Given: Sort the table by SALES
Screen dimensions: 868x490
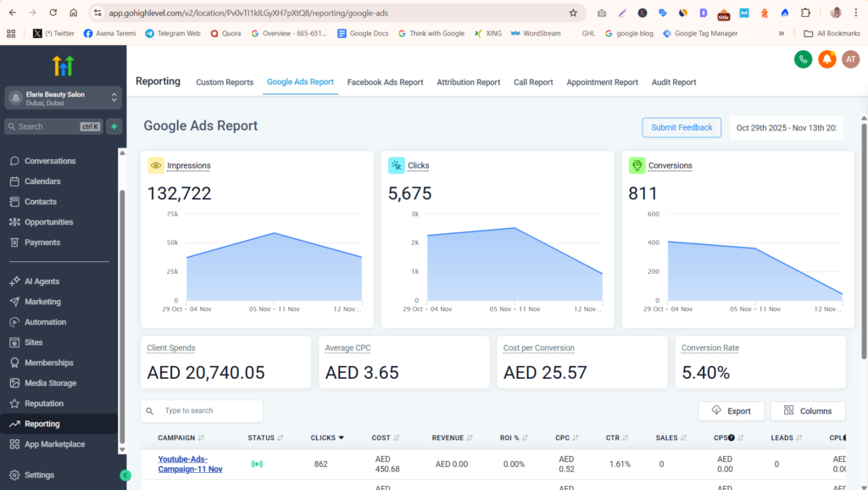Looking at the screenshot, I should point(671,438).
